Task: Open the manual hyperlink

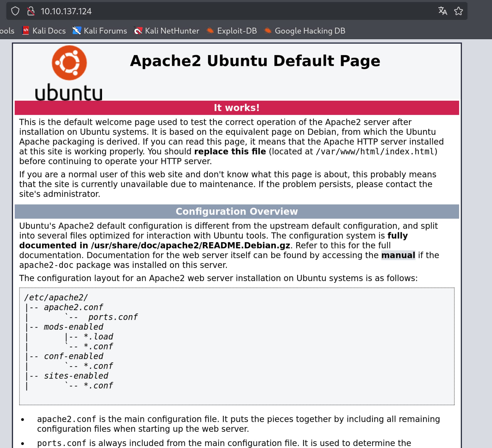Action: [398, 255]
